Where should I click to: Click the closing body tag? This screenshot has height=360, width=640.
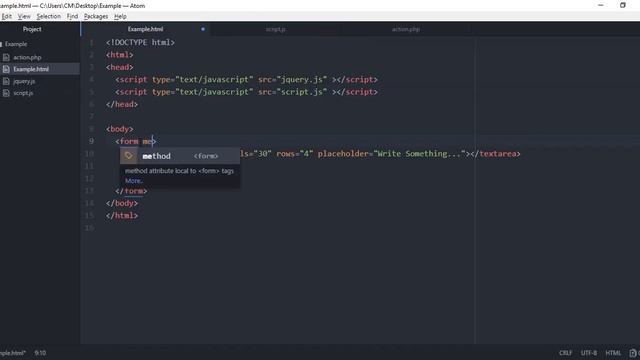click(122, 203)
